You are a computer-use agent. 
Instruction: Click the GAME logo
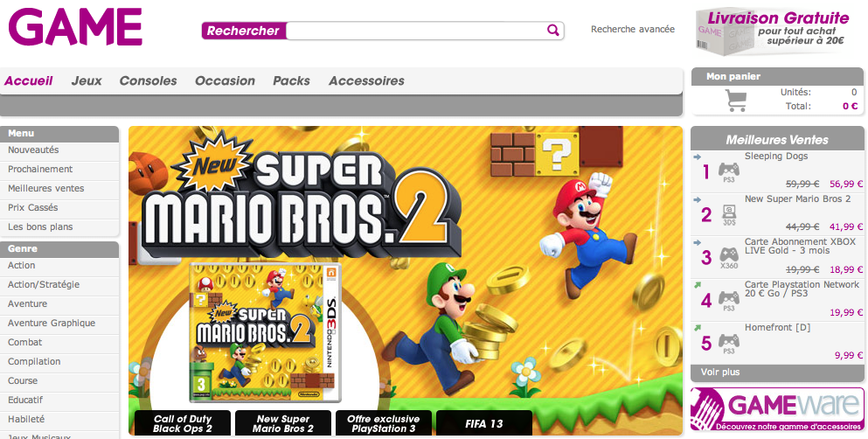(75, 28)
